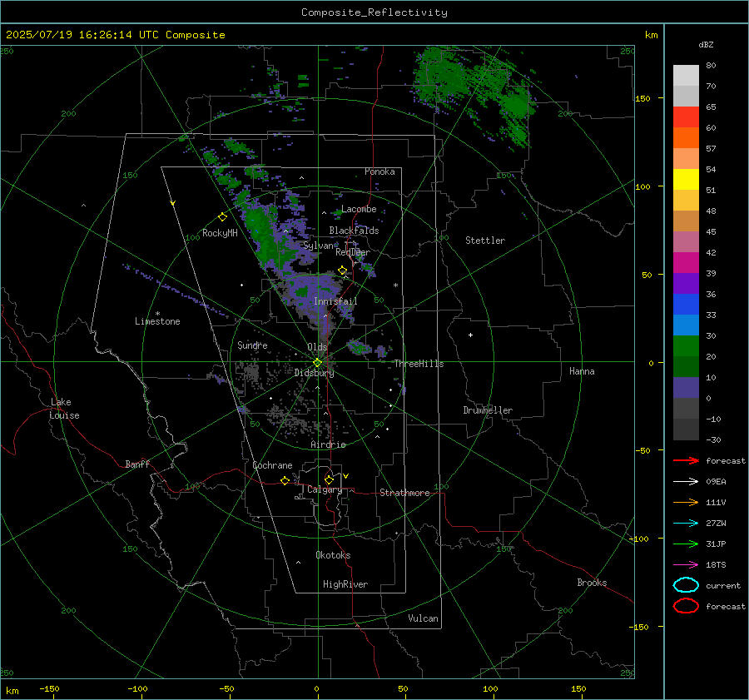Screen dimensions: 749x700
Task: Click the red forecast ellipse legend symbol
Action: [686, 606]
